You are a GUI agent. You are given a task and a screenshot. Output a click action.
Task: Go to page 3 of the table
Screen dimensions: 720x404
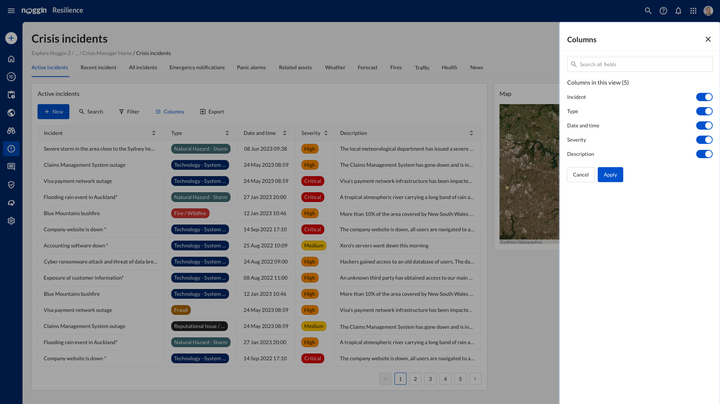430,379
